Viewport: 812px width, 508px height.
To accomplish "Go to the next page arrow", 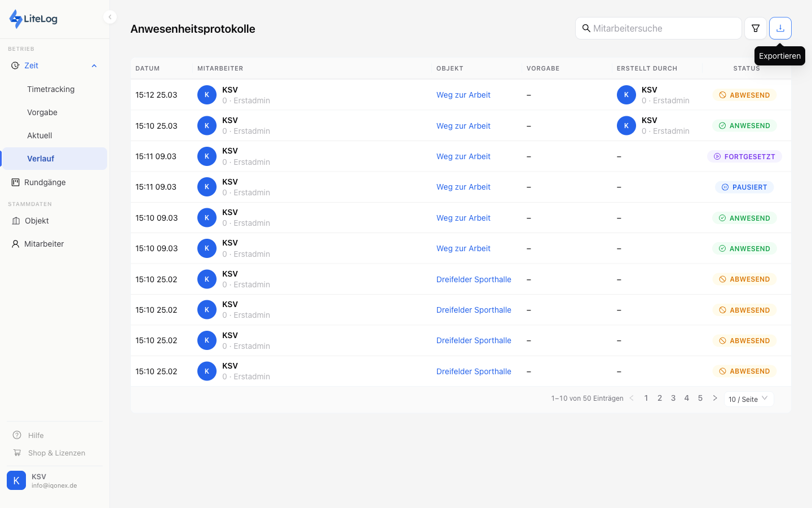I will click(714, 398).
